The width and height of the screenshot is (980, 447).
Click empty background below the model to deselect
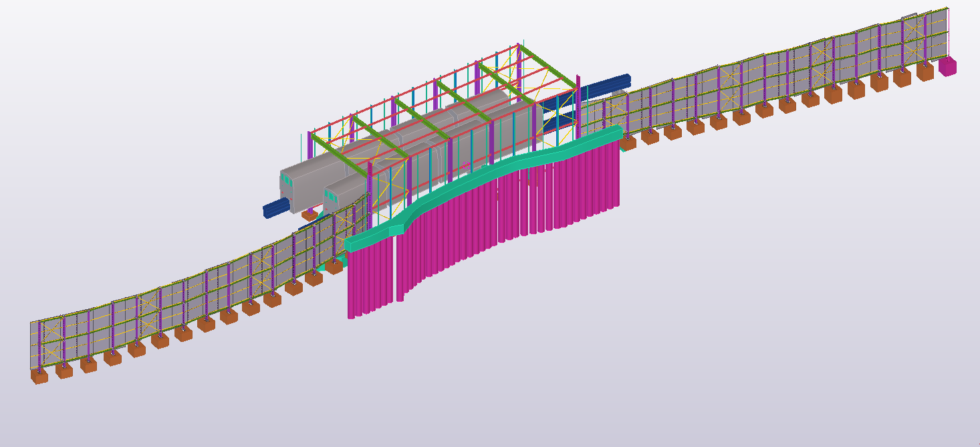point(535,388)
